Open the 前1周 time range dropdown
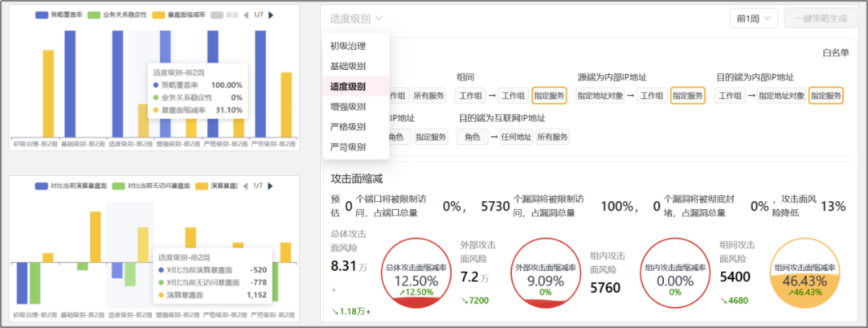 click(753, 18)
